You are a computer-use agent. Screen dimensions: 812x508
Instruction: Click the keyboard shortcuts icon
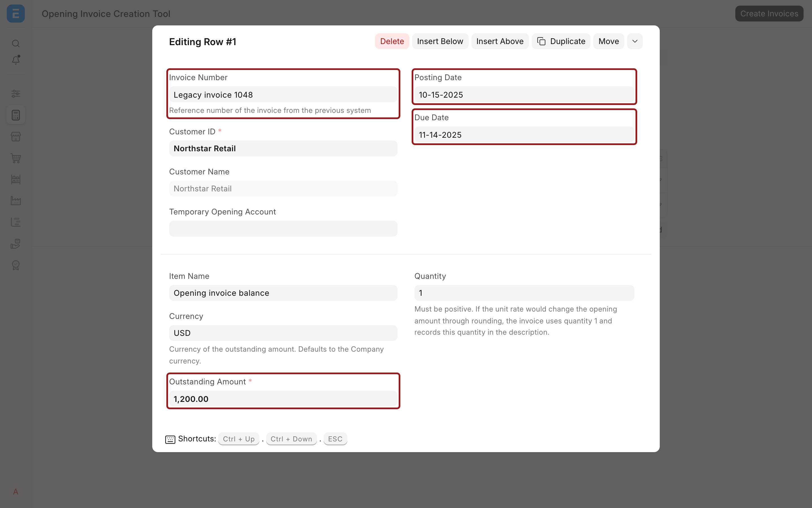pos(170,439)
